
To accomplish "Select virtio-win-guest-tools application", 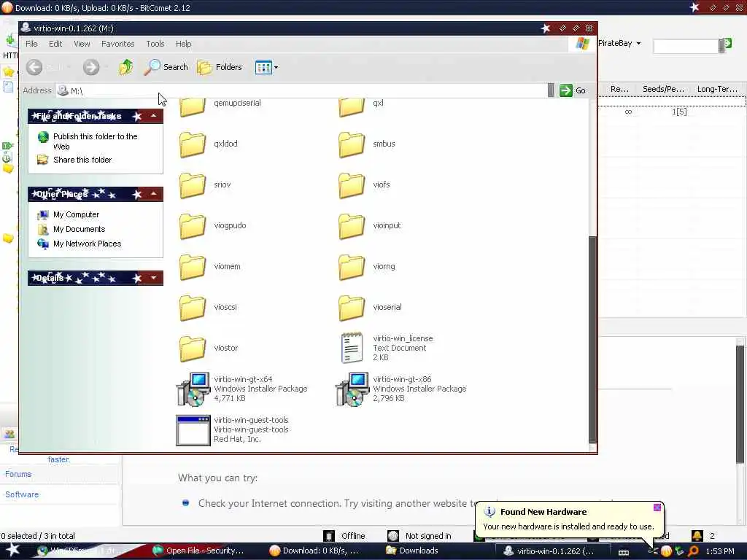I will point(193,430).
